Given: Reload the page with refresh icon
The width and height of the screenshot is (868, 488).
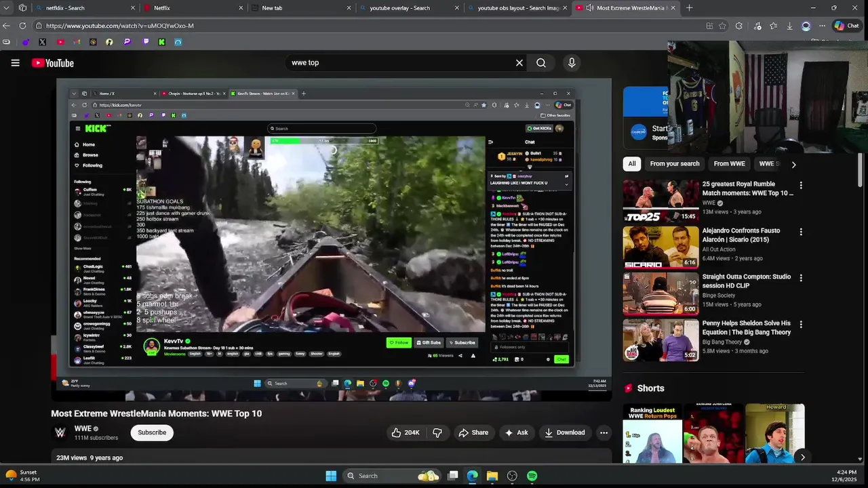Looking at the screenshot, I should pyautogui.click(x=22, y=26).
